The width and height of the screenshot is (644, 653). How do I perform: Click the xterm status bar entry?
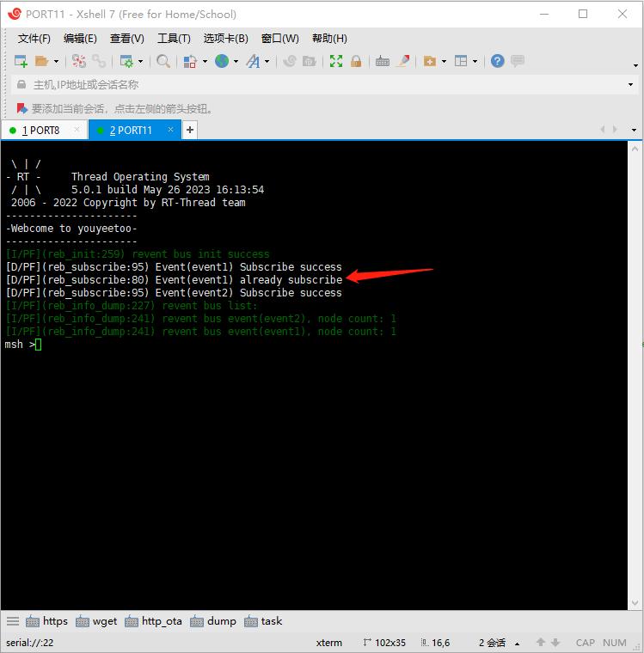[328, 643]
